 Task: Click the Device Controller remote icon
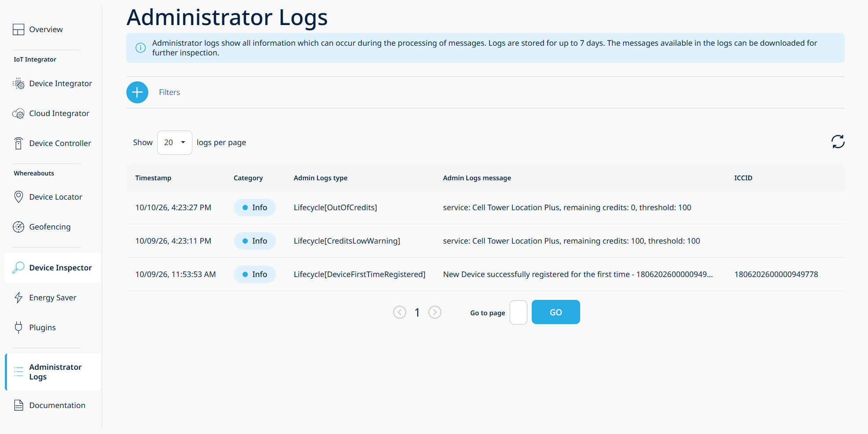point(18,143)
